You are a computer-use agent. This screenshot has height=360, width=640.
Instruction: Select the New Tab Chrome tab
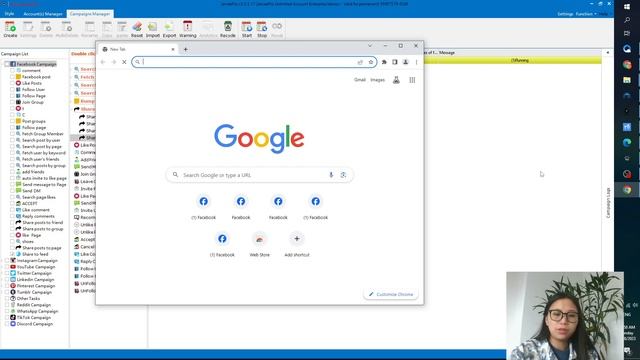pos(138,49)
